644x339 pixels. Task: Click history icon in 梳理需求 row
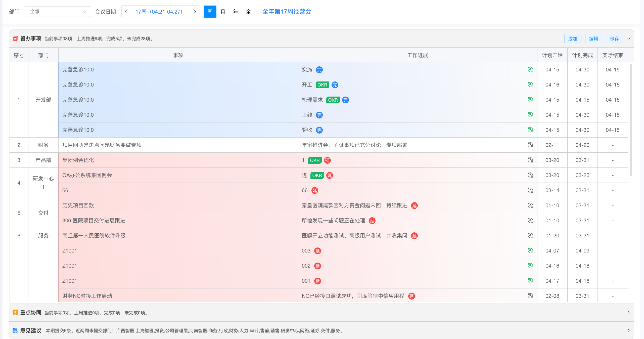pyautogui.click(x=530, y=100)
